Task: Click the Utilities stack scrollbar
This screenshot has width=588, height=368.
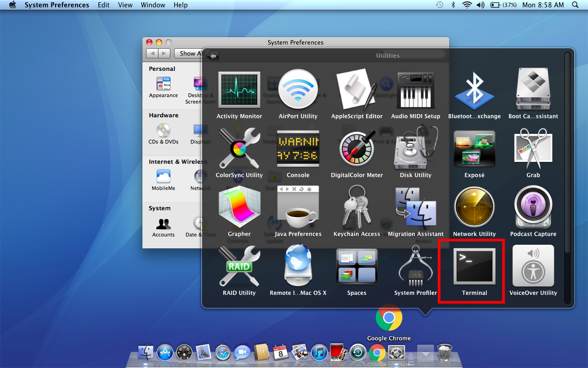Action: pos(567,152)
